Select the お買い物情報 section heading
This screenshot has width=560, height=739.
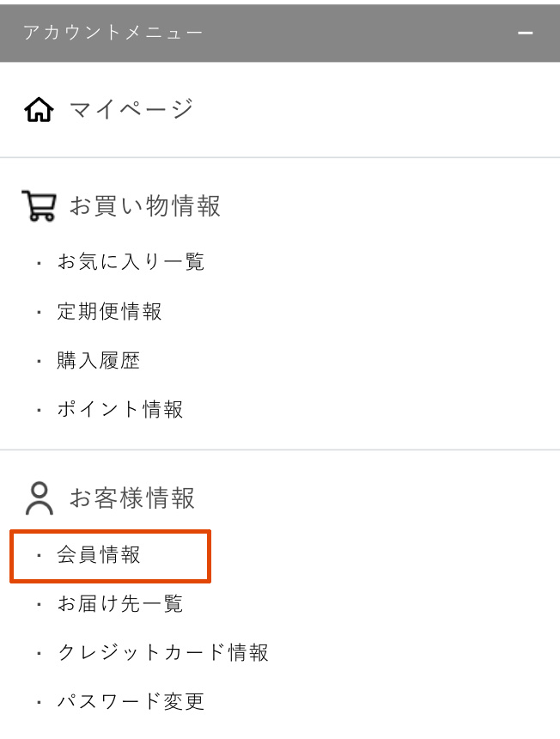coord(145,206)
